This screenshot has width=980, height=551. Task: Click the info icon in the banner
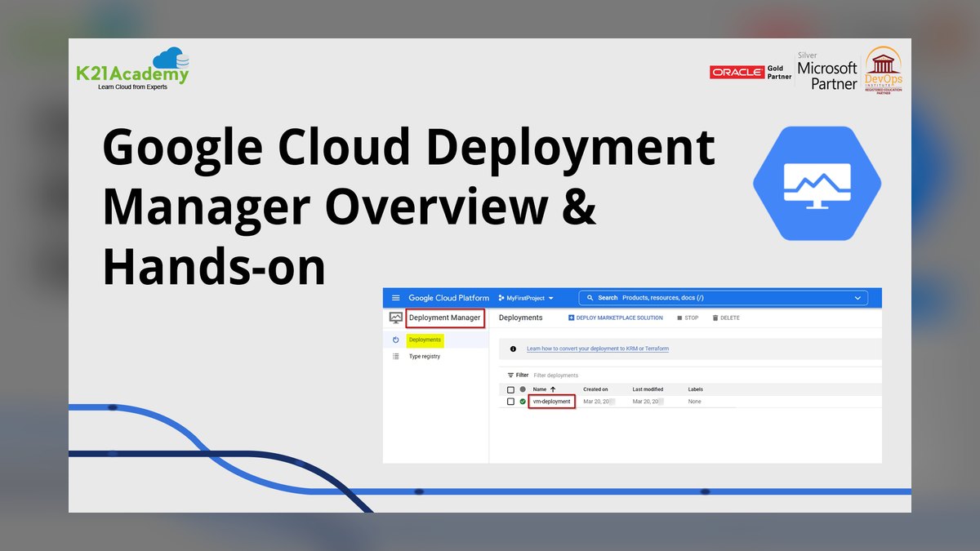click(513, 349)
